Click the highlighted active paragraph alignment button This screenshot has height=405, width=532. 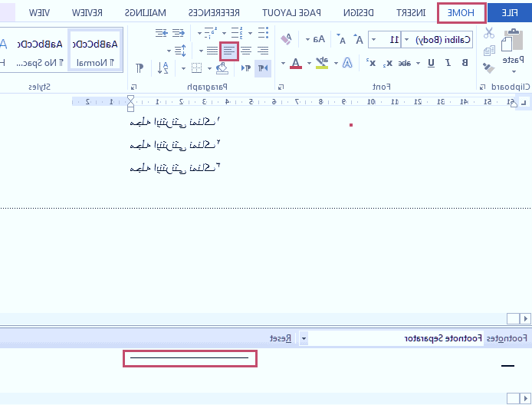(229, 51)
